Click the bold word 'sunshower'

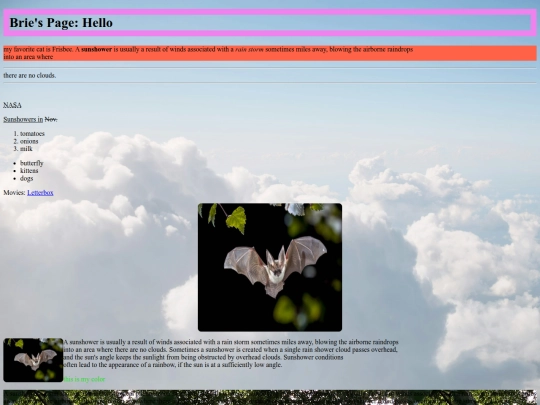click(x=96, y=49)
